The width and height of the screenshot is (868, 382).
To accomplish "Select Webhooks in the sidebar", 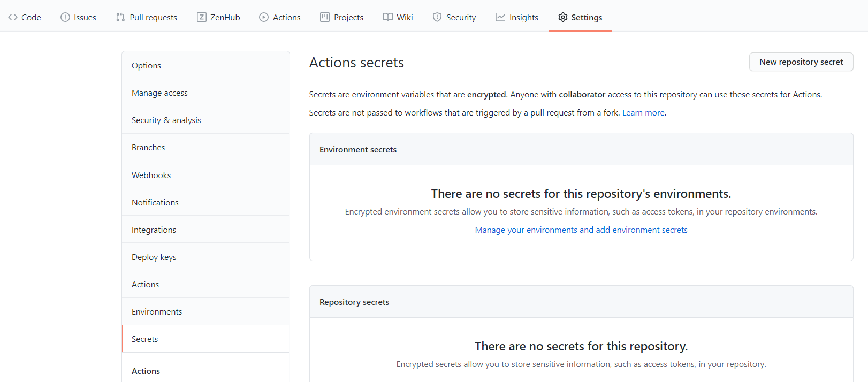I will [x=151, y=175].
